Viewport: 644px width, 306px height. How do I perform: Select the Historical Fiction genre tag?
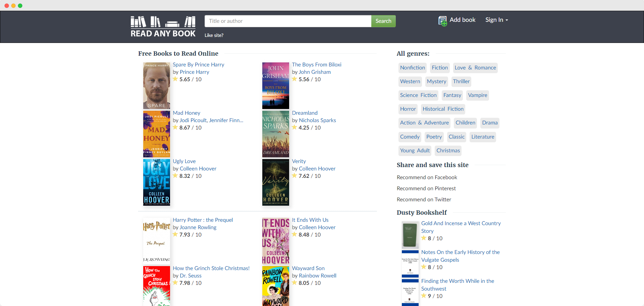pyautogui.click(x=443, y=109)
